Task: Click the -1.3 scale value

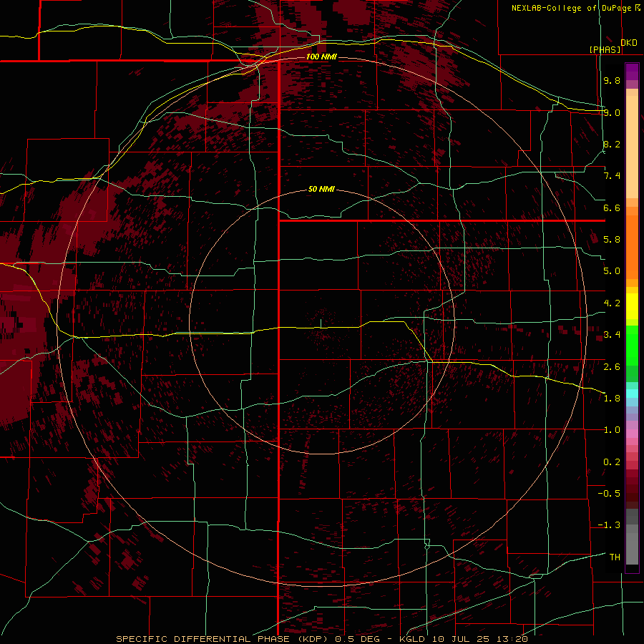Action: 609,525
